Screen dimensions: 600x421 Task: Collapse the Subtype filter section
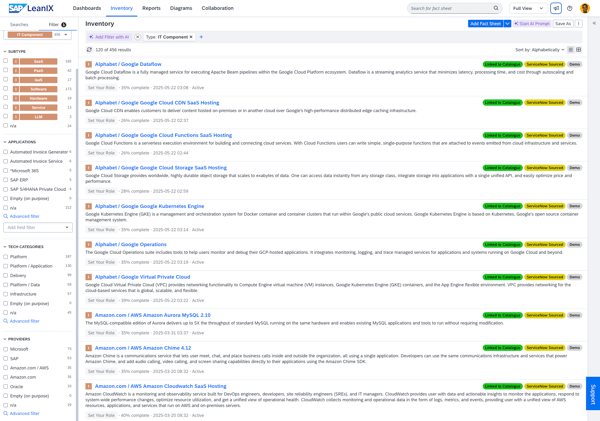(5, 51)
